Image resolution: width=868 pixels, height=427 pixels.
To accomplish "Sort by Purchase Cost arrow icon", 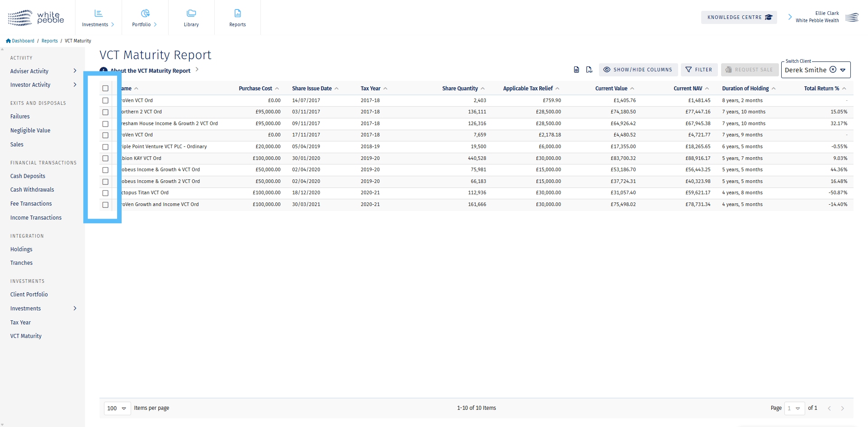I will coord(277,89).
